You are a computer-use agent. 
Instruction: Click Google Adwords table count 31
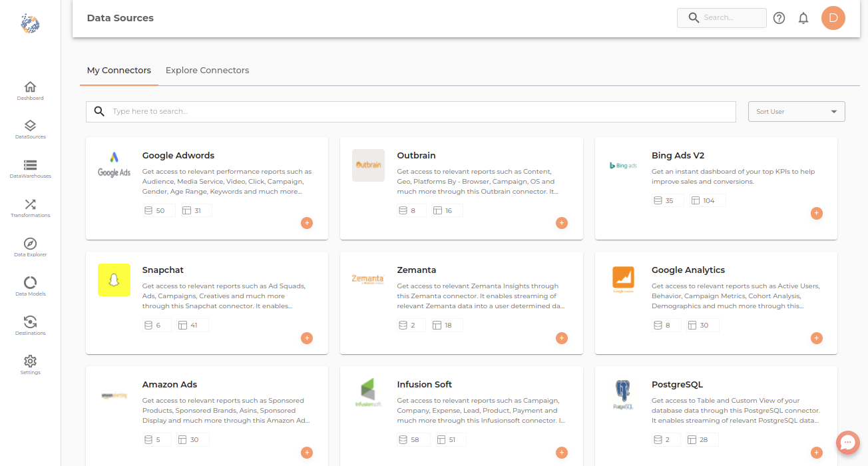196,210
